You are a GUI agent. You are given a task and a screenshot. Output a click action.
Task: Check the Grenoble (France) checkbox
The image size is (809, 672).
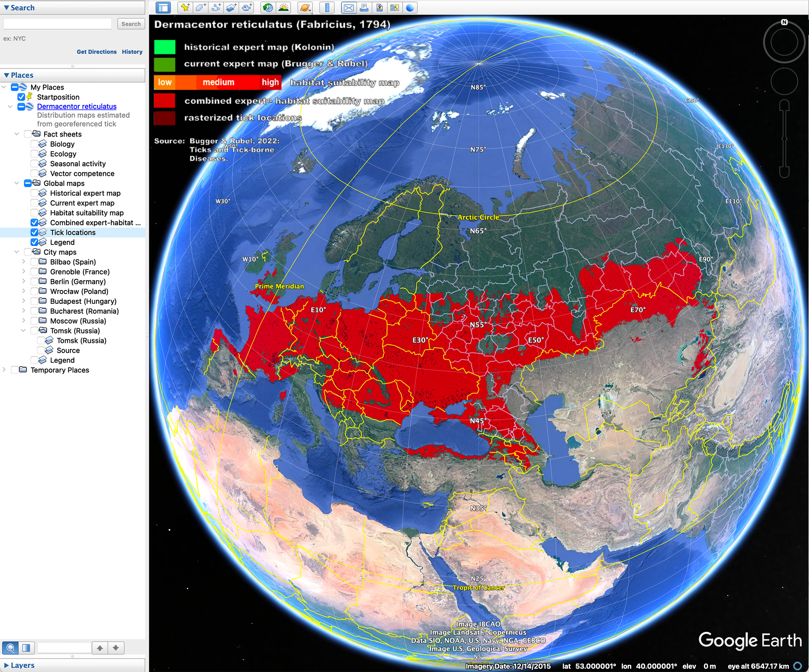click(x=34, y=271)
